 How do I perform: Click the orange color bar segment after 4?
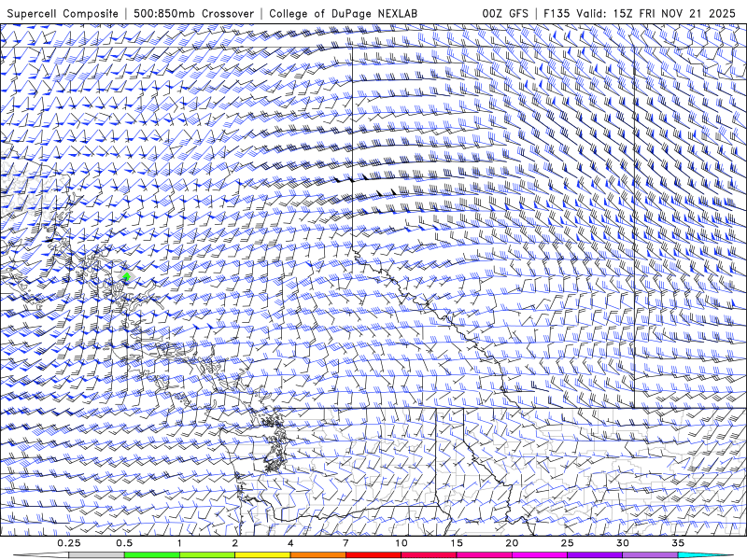coord(317,555)
